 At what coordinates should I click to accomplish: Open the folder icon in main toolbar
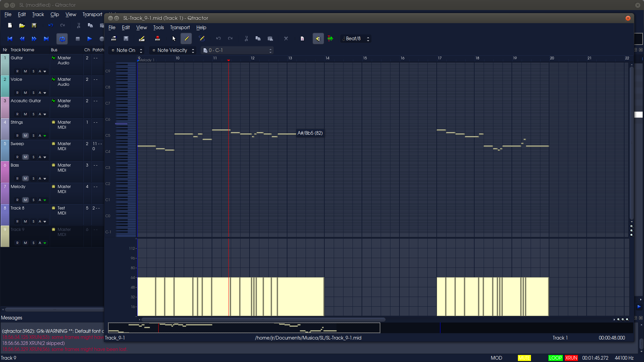tap(22, 25)
